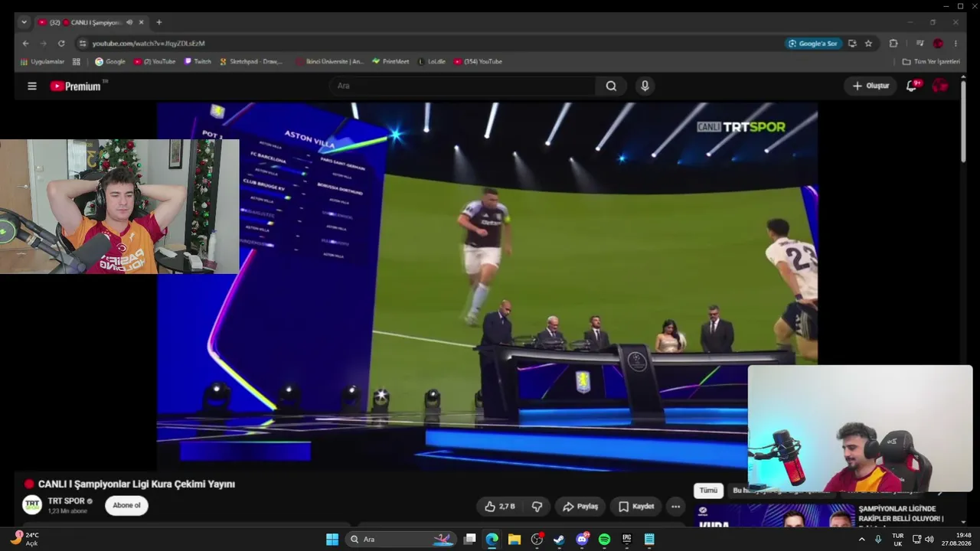Open the Şampiyonlar Ligi'nde Rakipler recommended thumbnail
This screenshot has height=551, width=980.
pos(775,515)
